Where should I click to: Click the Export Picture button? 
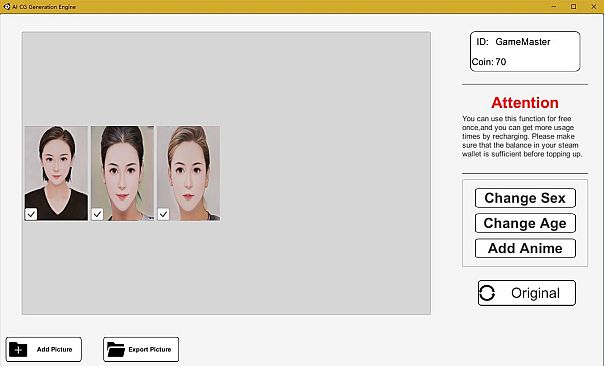(x=141, y=349)
